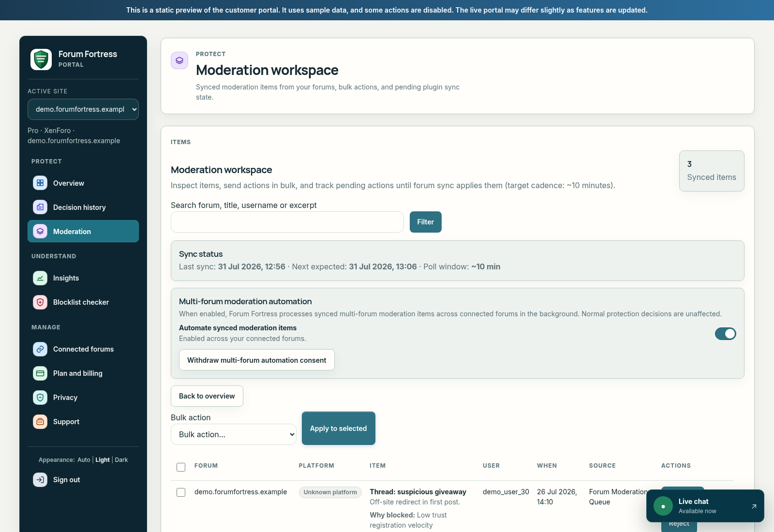This screenshot has width=774, height=532.
Task: Open the Overview page
Action: 83,183
